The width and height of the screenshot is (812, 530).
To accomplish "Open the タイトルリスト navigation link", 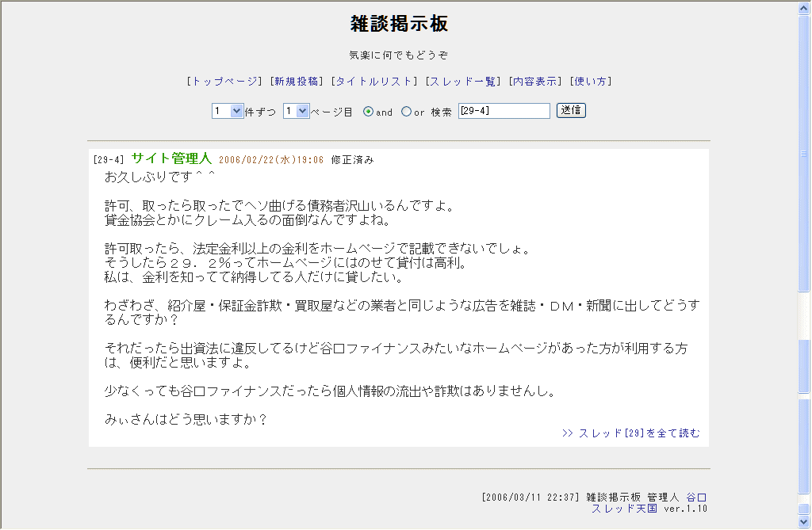I will 373,82.
